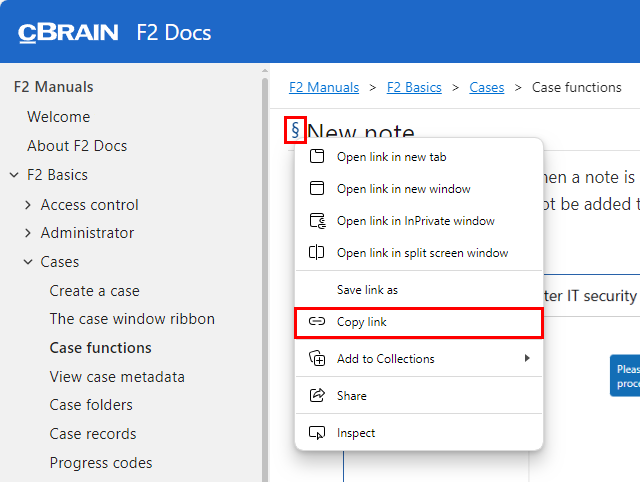This screenshot has height=482, width=640.
Task: Open Add to Collections submenu arrow
Action: point(527,358)
